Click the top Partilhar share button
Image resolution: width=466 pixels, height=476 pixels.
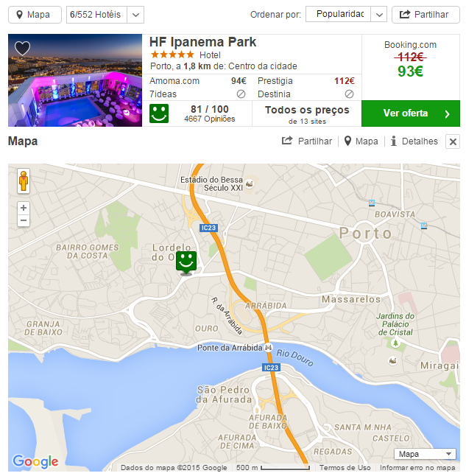(426, 15)
